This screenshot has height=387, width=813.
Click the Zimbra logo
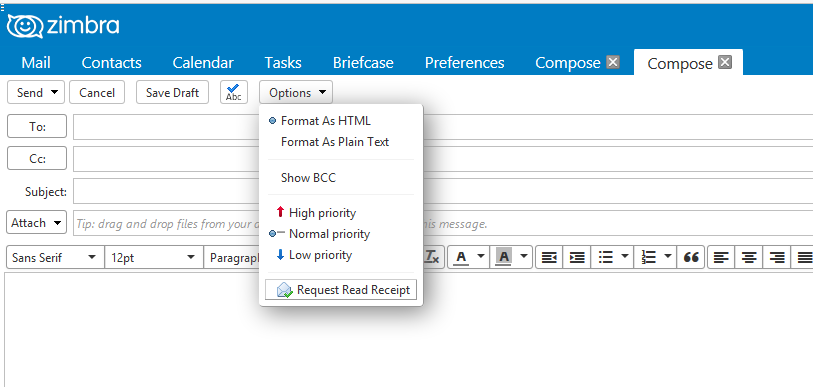click(63, 26)
